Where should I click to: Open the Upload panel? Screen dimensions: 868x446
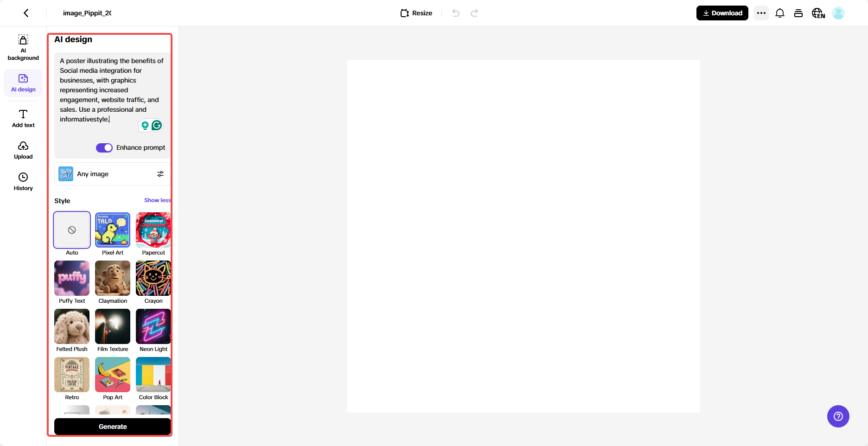pos(23,150)
